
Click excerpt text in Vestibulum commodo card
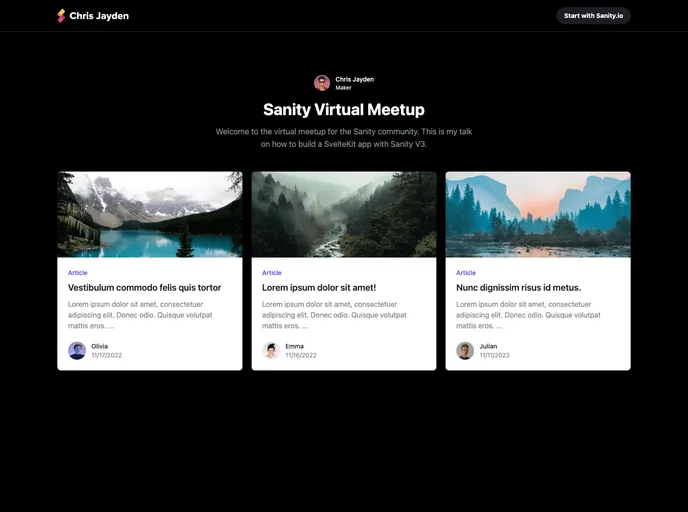pos(140,315)
